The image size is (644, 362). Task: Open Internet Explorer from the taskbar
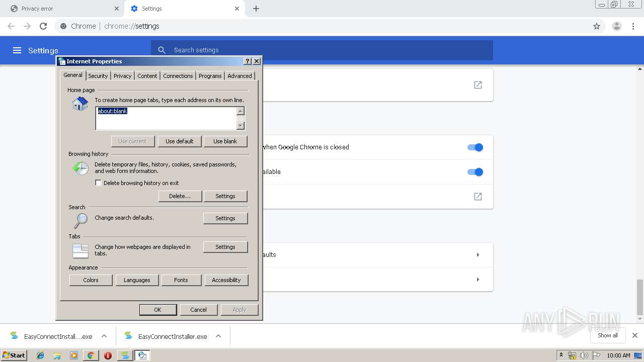(40, 355)
